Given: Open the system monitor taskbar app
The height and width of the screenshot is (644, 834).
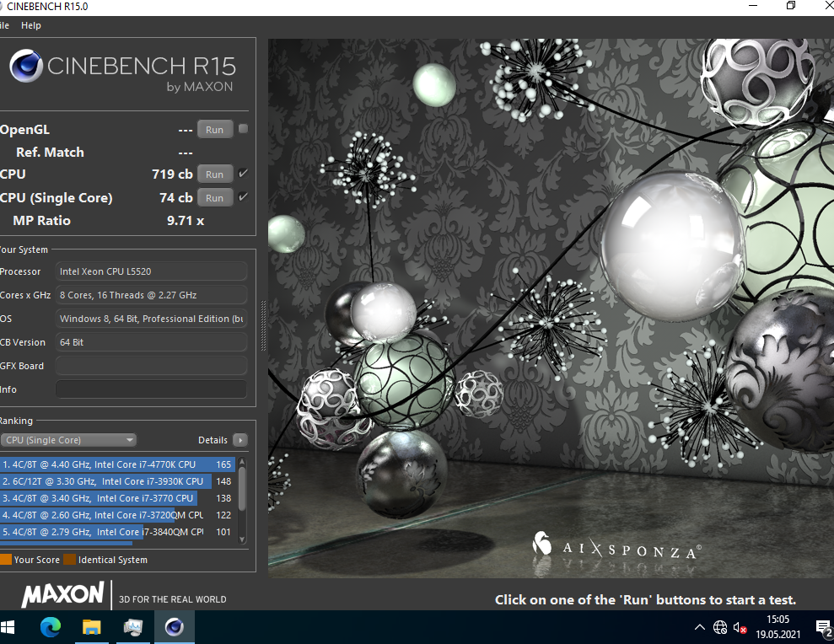Looking at the screenshot, I should coord(133,627).
